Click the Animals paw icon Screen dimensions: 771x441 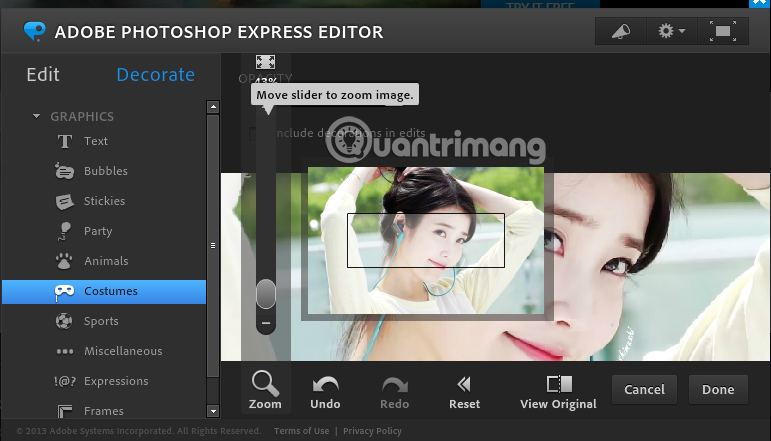pyautogui.click(x=64, y=261)
